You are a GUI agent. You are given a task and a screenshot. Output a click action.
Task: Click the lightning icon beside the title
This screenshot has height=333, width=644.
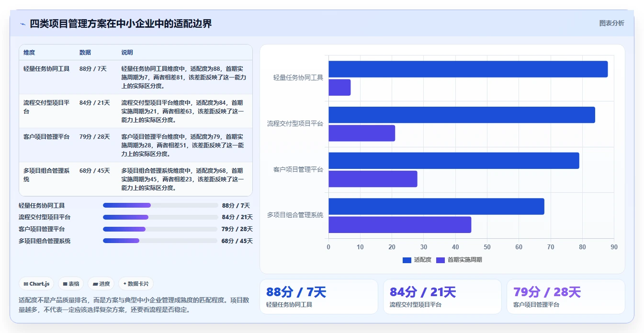pyautogui.click(x=23, y=24)
